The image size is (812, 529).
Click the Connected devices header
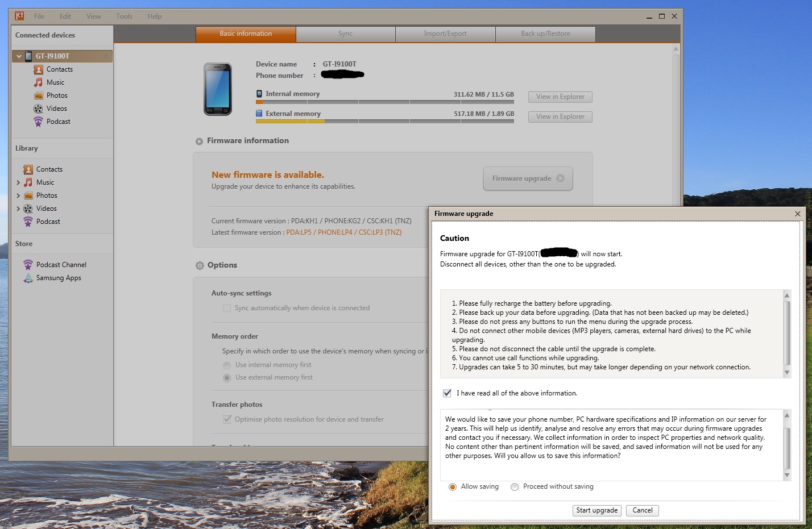click(x=45, y=35)
